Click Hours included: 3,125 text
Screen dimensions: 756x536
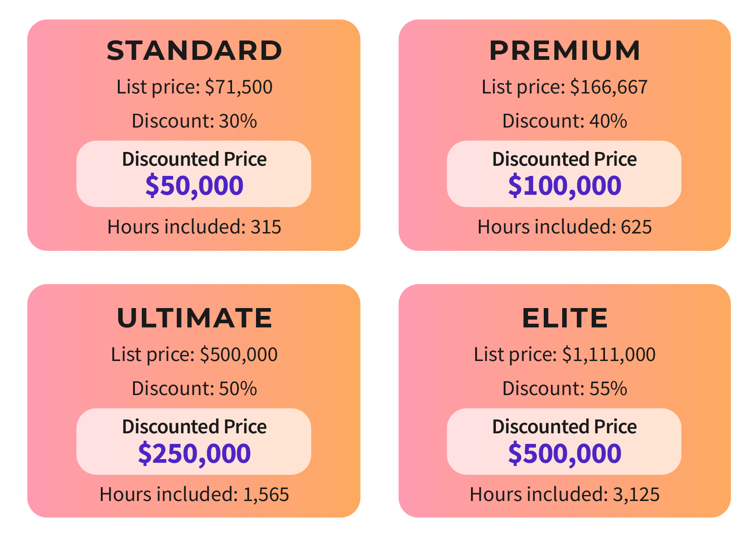(564, 495)
